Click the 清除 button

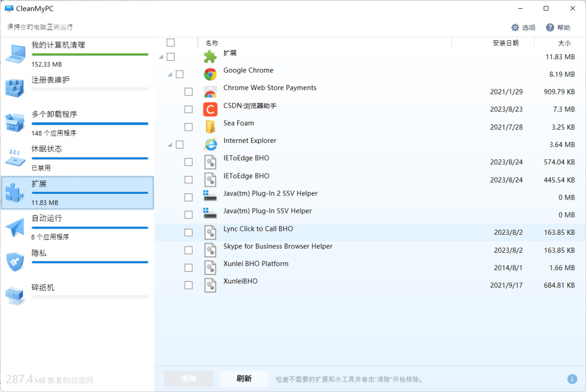click(x=188, y=379)
